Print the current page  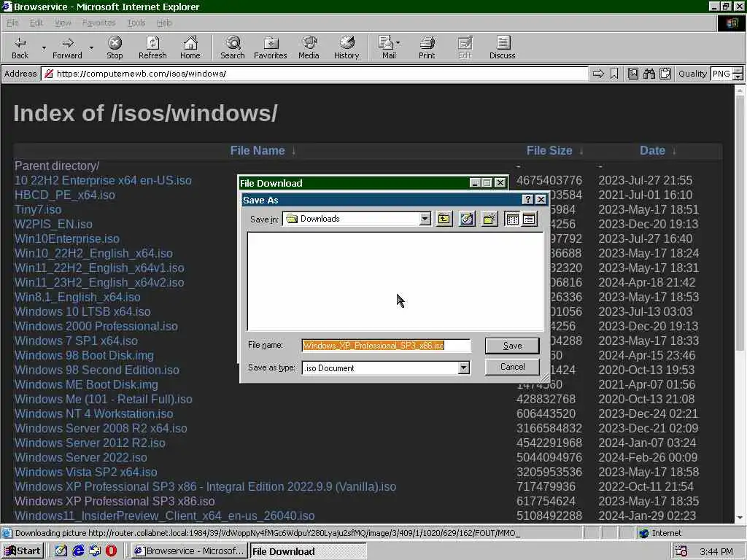(427, 47)
